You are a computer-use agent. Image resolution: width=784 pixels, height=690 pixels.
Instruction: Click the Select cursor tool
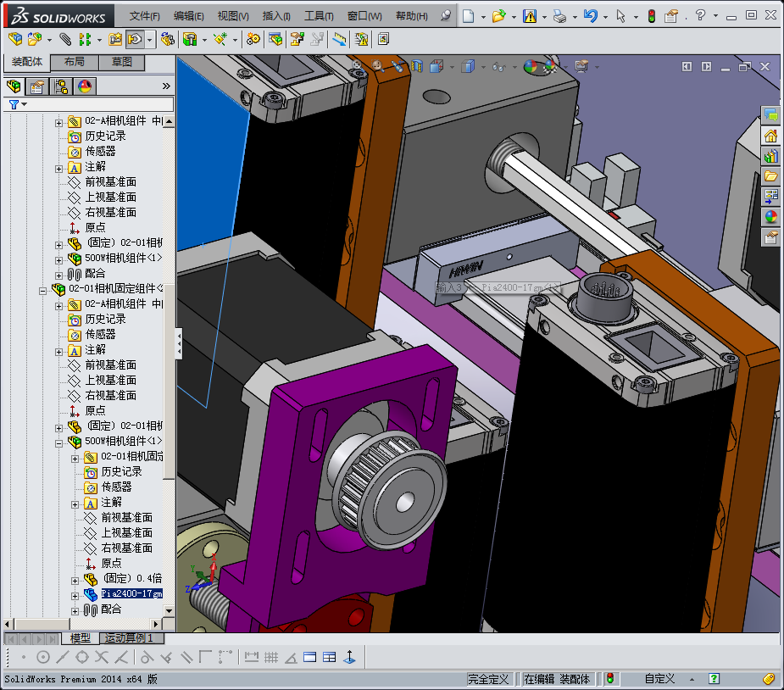(x=621, y=16)
